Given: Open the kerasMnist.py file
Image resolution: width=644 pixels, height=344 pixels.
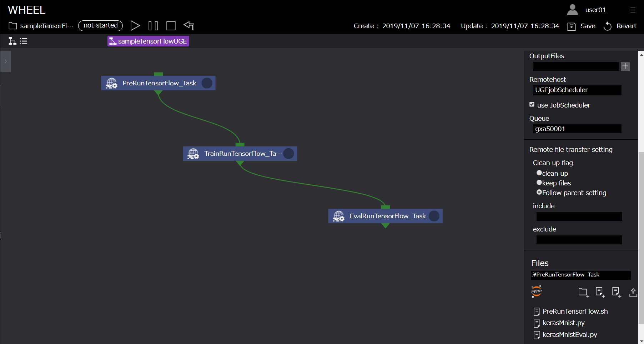Looking at the screenshot, I should pyautogui.click(x=563, y=323).
